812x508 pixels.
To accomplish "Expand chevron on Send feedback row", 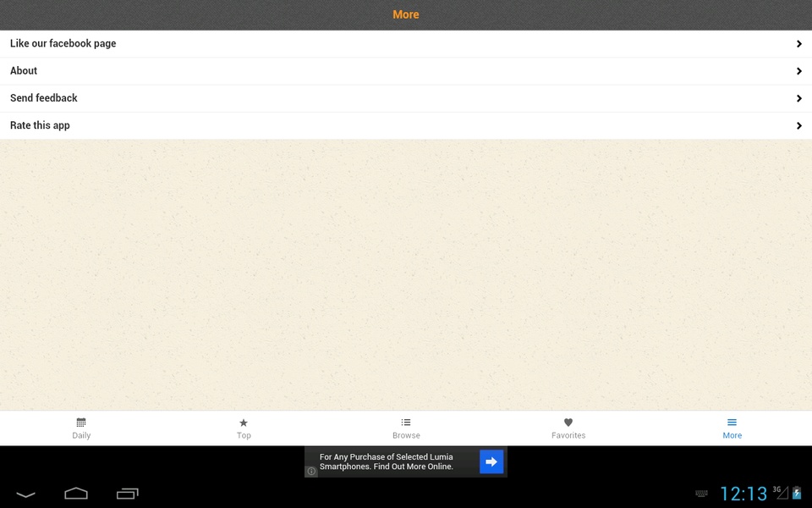I will (799, 98).
